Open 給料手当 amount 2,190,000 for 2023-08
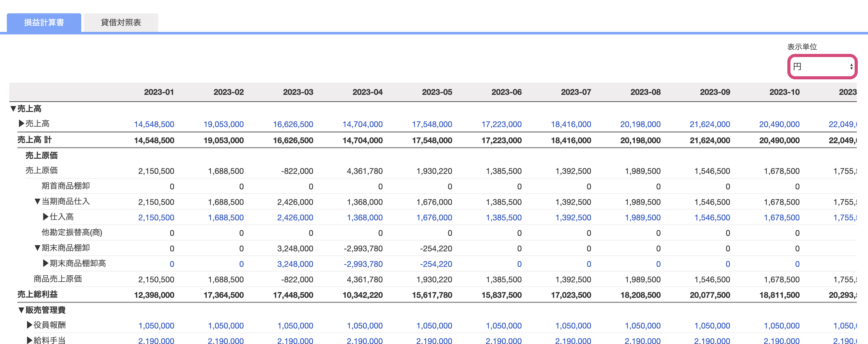Screen dimensions: 868x344 coord(642,340)
